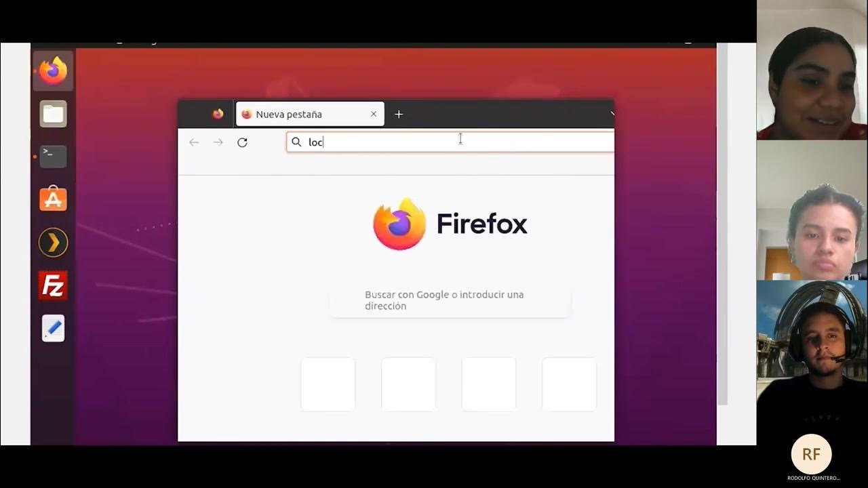This screenshot has width=868, height=488.
Task: Open the fourth top-site tile
Action: click(x=569, y=384)
